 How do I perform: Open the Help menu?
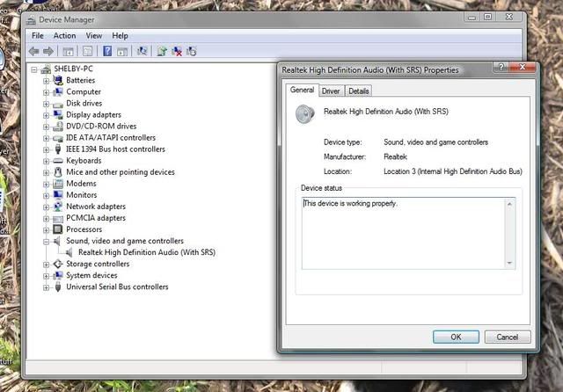coord(120,35)
